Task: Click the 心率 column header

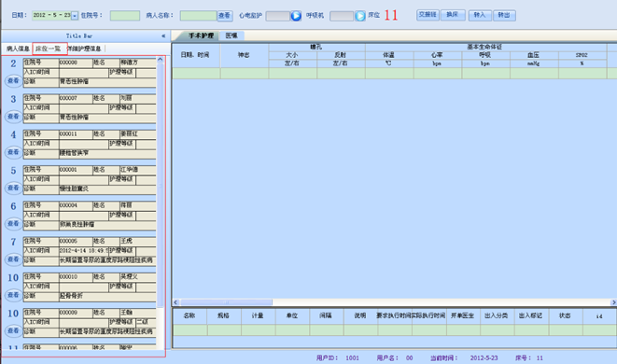Action: point(438,55)
